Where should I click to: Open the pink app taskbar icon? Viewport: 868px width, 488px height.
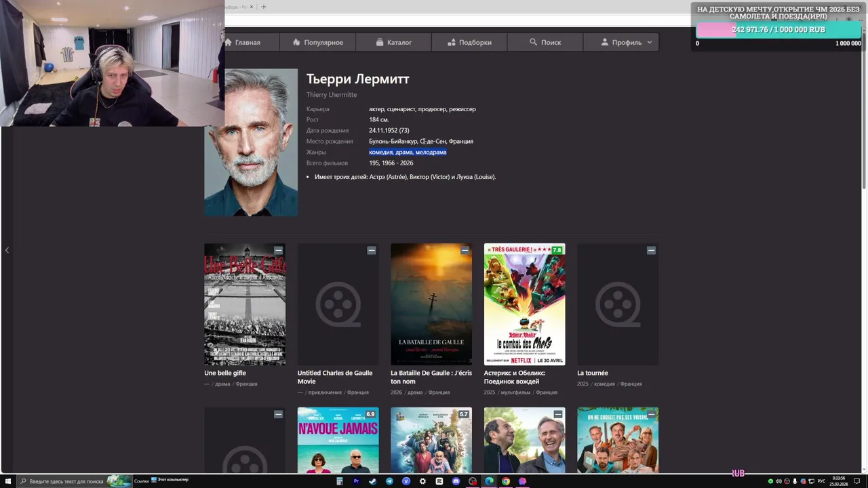click(522, 481)
